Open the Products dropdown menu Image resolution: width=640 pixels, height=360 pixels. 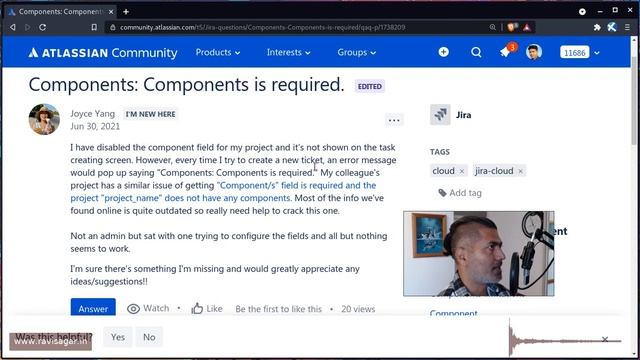click(x=218, y=52)
